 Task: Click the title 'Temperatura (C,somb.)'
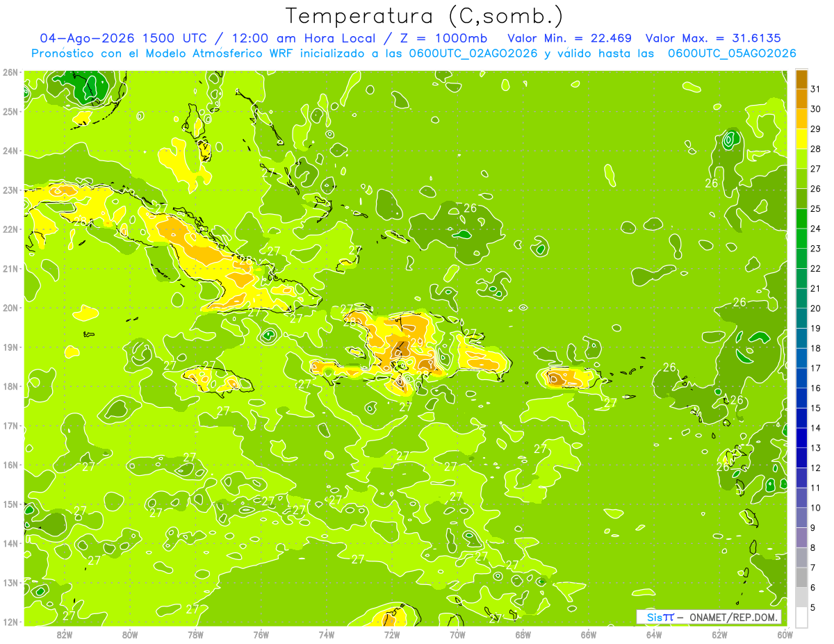pos(425,16)
